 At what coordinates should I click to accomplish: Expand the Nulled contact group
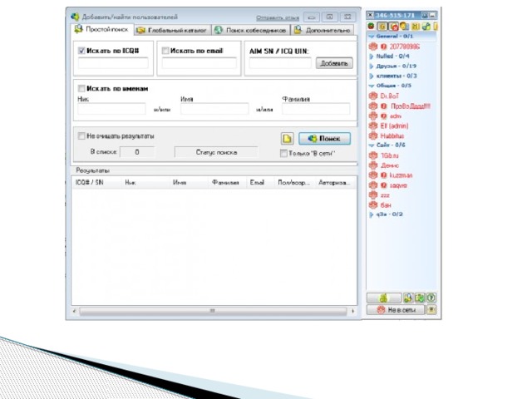[x=372, y=56]
